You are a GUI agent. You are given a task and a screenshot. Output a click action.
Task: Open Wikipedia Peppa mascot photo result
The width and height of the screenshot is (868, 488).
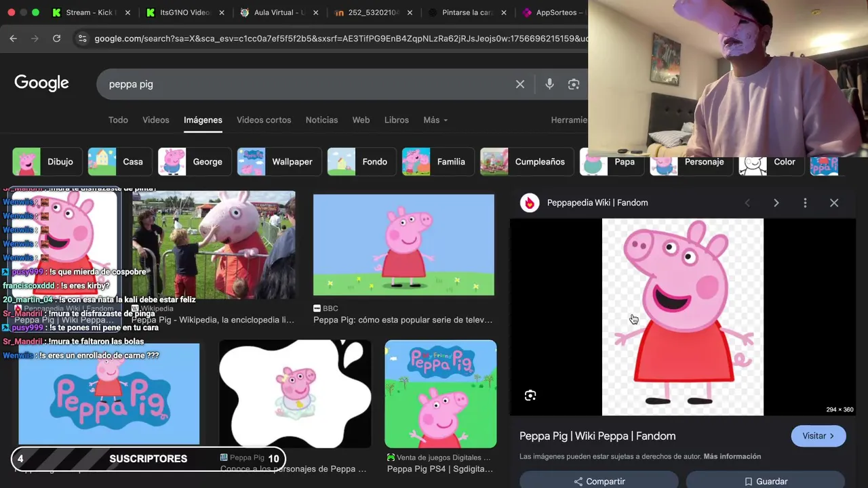[x=214, y=245]
